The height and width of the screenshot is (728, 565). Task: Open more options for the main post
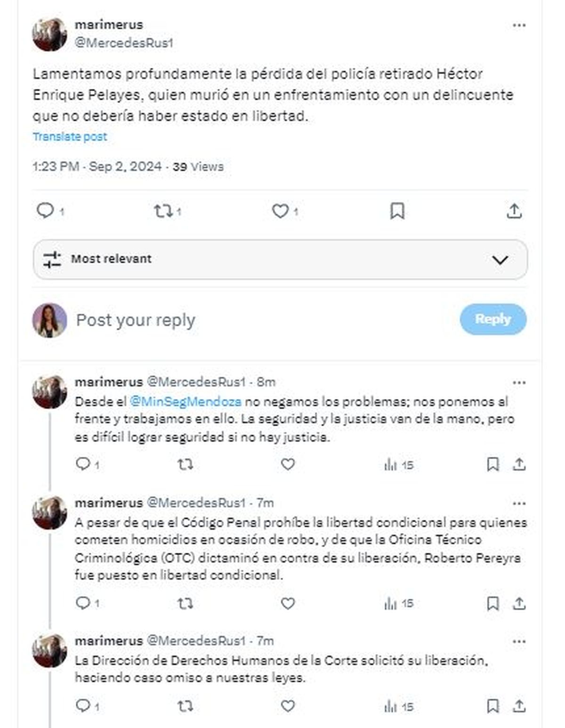click(519, 25)
